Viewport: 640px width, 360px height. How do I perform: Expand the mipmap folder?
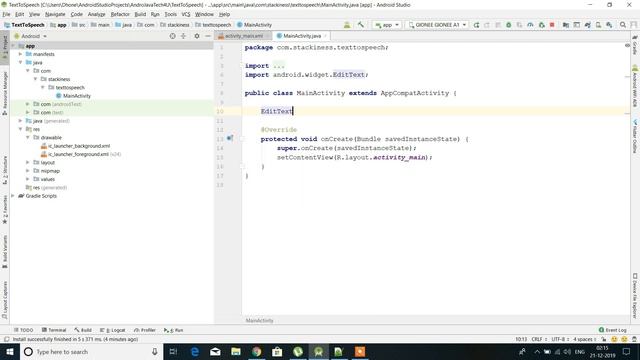pyautogui.click(x=28, y=171)
